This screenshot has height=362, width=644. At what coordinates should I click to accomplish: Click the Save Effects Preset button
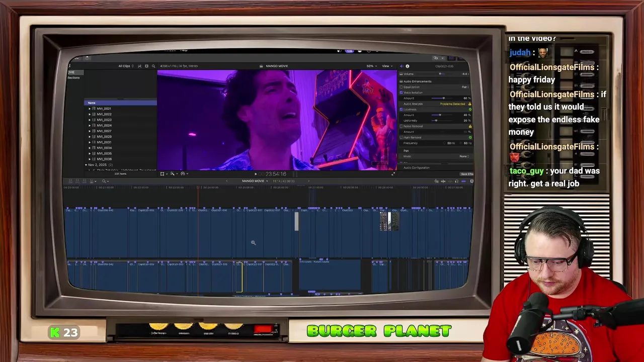click(466, 174)
